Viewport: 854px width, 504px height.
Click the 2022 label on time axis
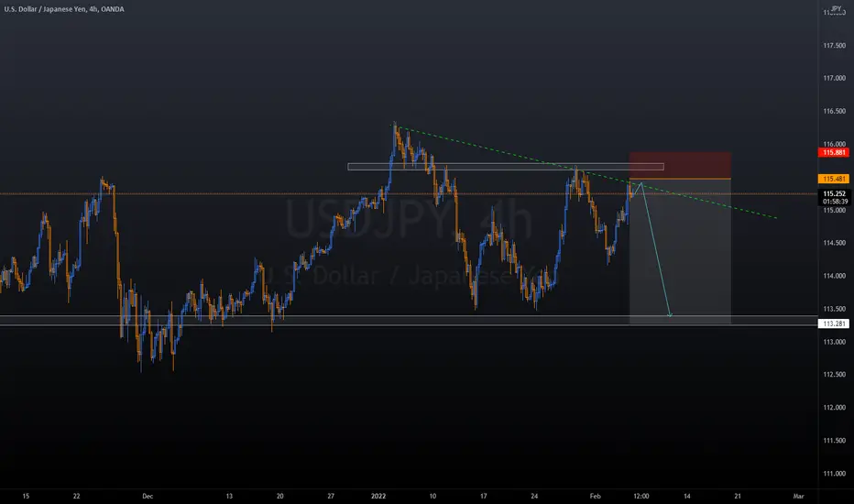[378, 497]
